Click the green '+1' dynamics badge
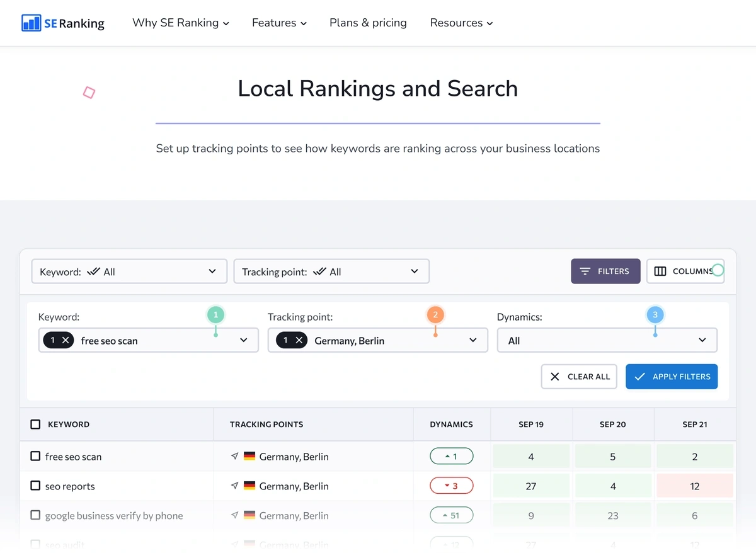The width and height of the screenshot is (756, 553). (451, 455)
